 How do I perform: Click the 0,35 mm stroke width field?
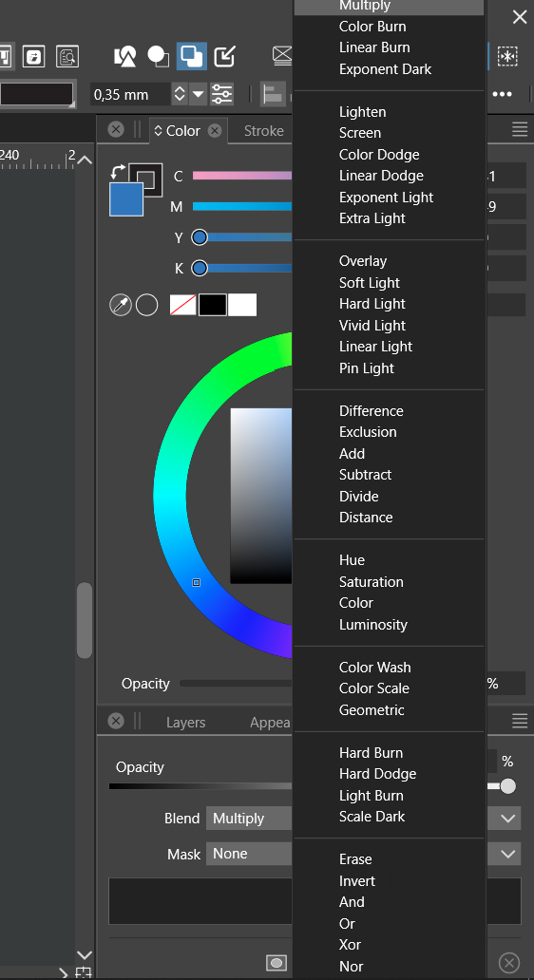coord(130,94)
